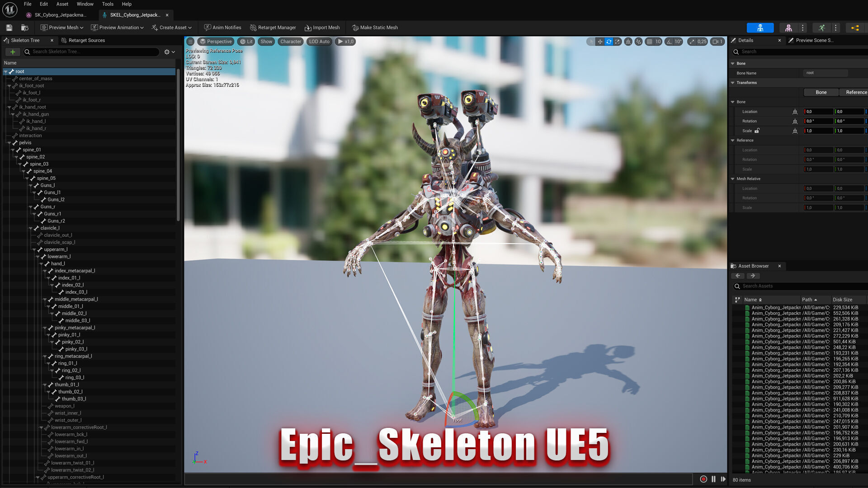Select the Scale tool in viewport
868x488 pixels.
pyautogui.click(x=618, y=42)
